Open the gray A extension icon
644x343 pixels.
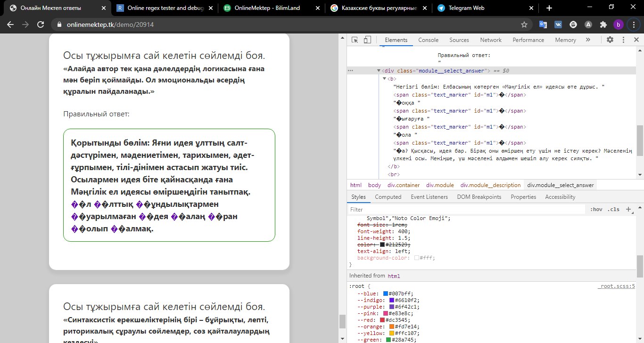tap(588, 24)
